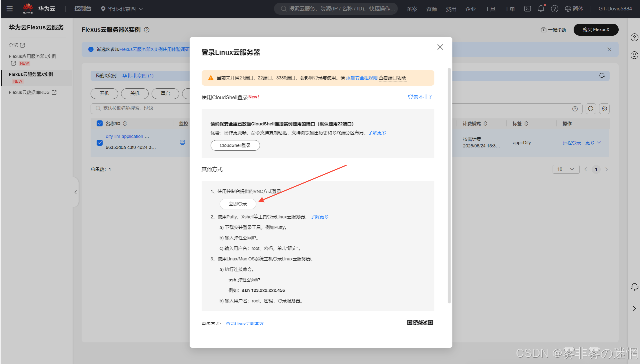
Task: Toggle the select-all checkbox in table header
Action: [99, 123]
